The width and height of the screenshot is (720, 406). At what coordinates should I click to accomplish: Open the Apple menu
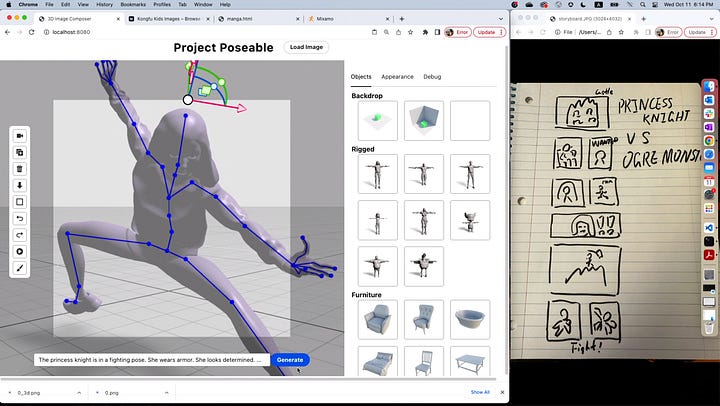coord(8,4)
